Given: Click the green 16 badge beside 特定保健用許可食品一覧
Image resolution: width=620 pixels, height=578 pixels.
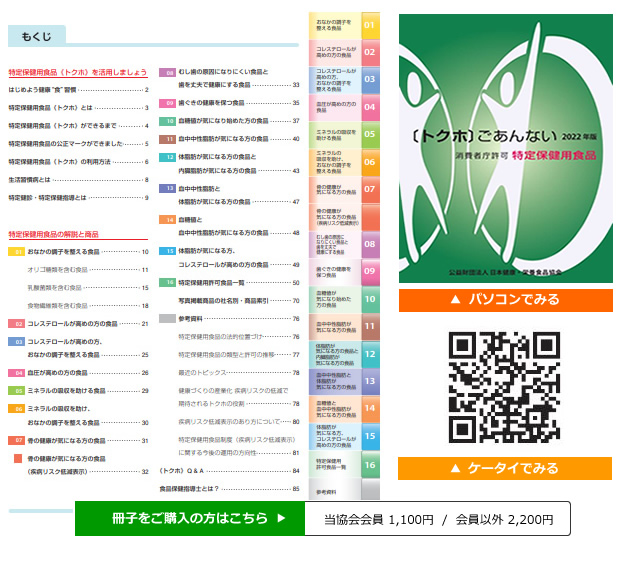Looking at the screenshot, I should [167, 282].
